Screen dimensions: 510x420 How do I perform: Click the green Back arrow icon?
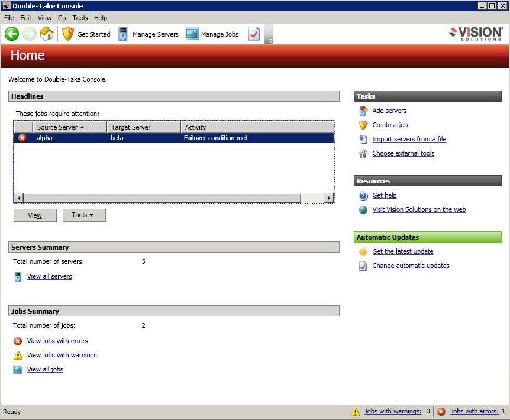[12, 34]
